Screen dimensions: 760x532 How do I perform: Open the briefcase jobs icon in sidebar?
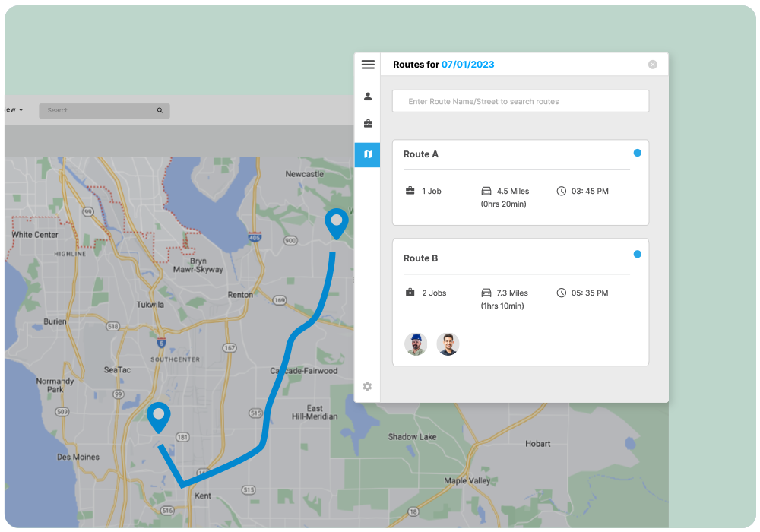coord(368,124)
